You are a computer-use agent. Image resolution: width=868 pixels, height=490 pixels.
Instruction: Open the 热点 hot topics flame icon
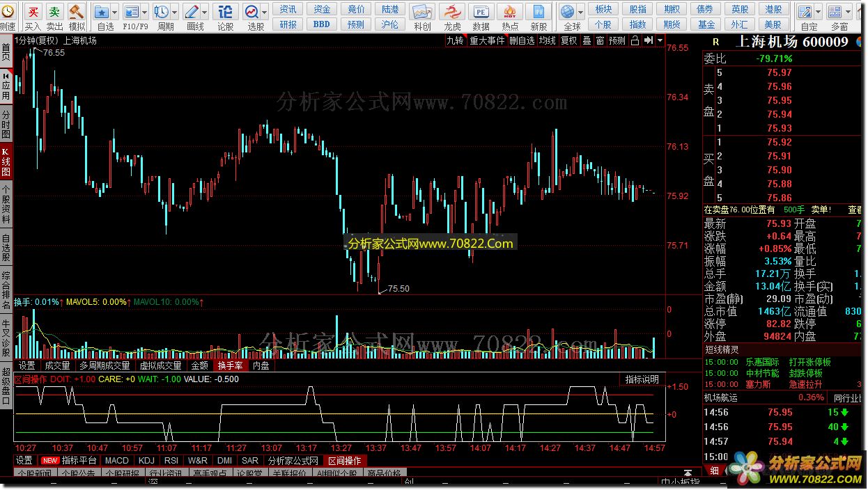510,12
